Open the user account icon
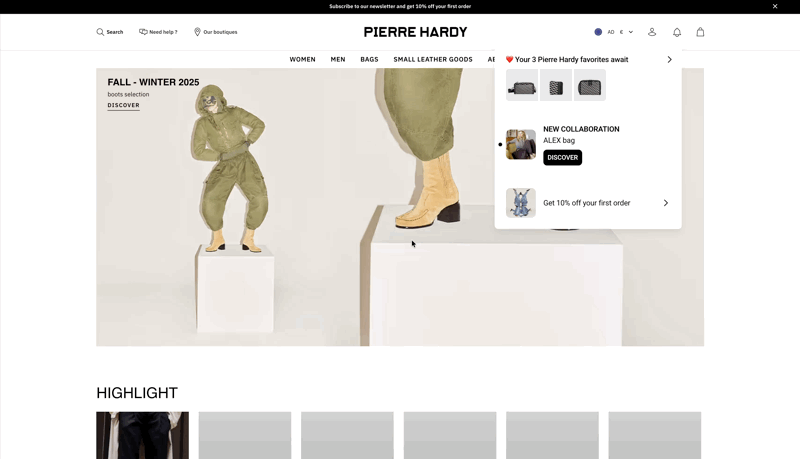The image size is (800, 459). pyautogui.click(x=652, y=32)
